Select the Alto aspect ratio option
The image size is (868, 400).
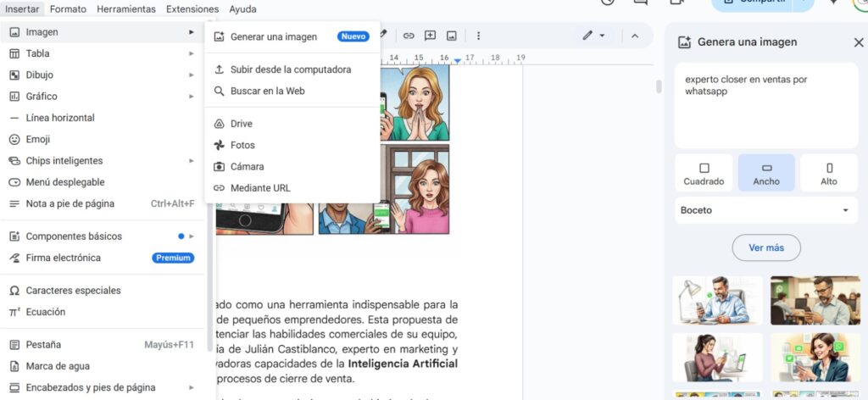(x=828, y=174)
